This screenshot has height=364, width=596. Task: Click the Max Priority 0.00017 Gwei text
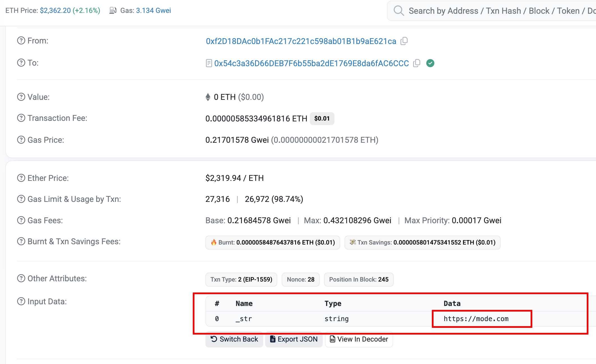(453, 220)
